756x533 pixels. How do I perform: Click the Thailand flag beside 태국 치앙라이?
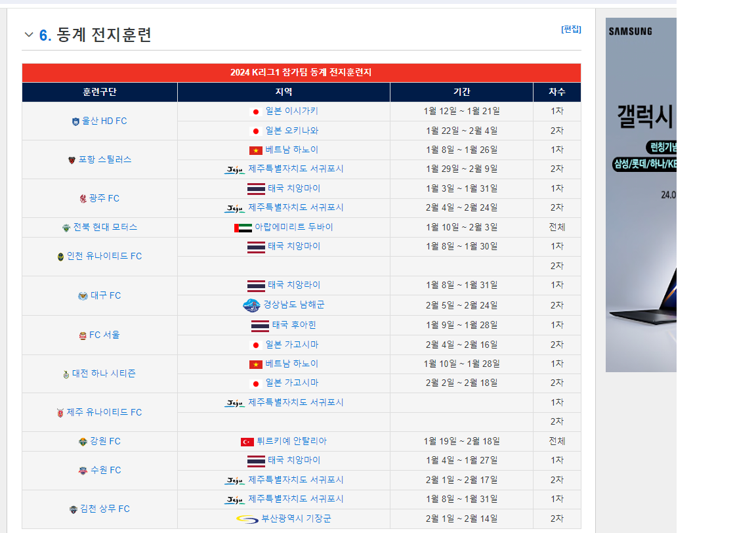256,286
